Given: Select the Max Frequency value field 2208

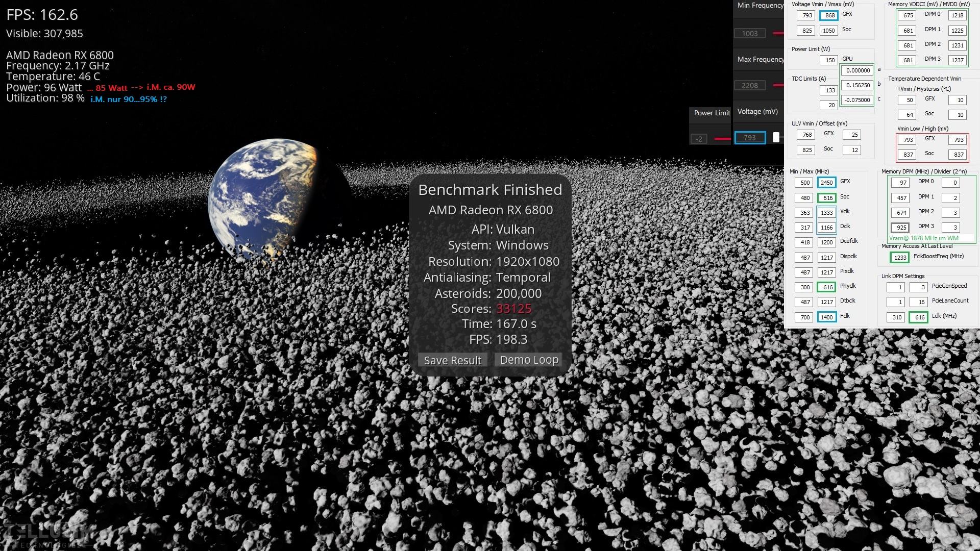Looking at the screenshot, I should point(749,86).
